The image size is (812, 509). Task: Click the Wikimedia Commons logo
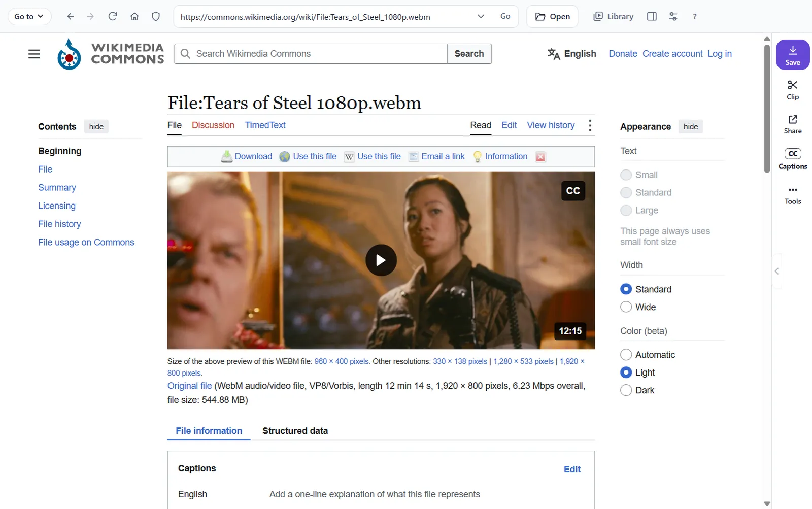tap(111, 54)
